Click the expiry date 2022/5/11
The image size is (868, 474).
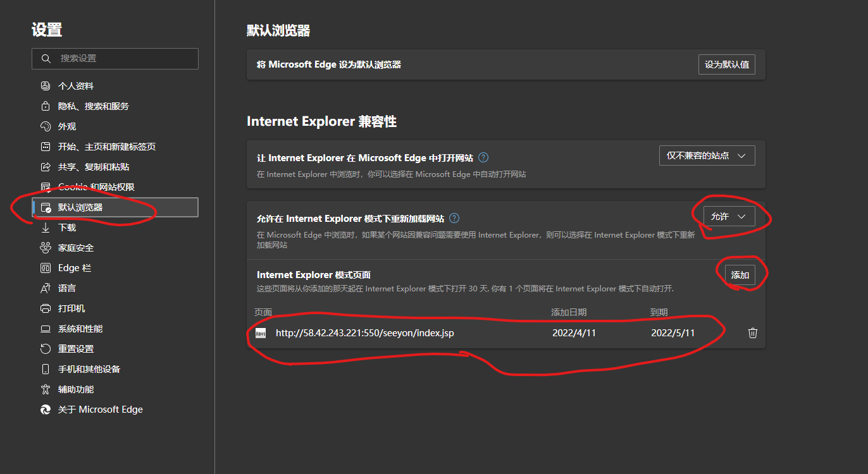click(x=673, y=333)
